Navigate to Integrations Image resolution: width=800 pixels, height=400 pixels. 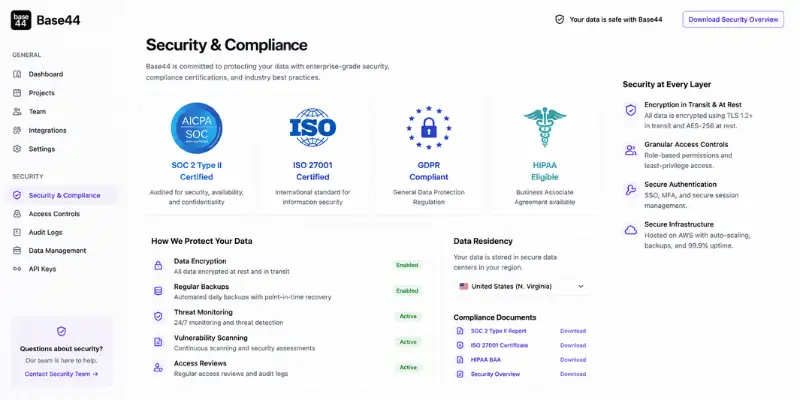(x=47, y=130)
